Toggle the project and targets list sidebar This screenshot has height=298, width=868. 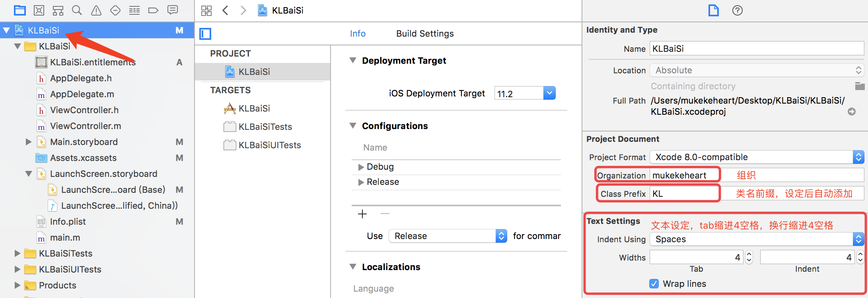click(x=206, y=34)
